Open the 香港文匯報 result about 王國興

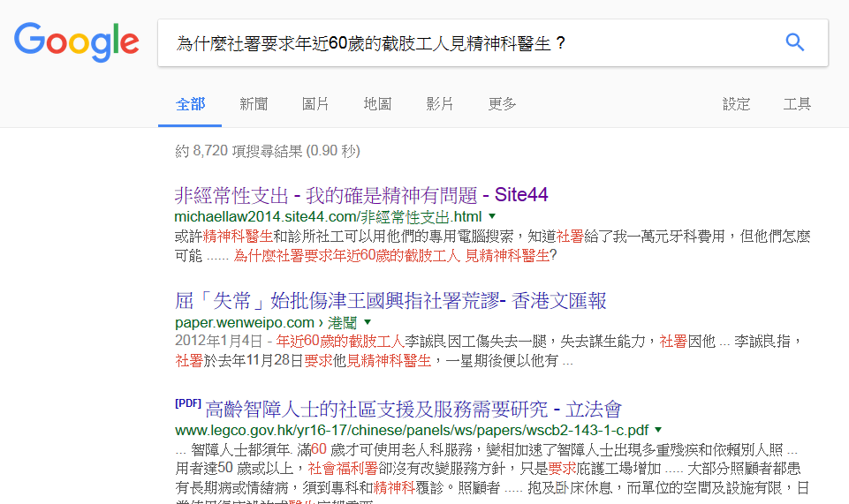390,300
